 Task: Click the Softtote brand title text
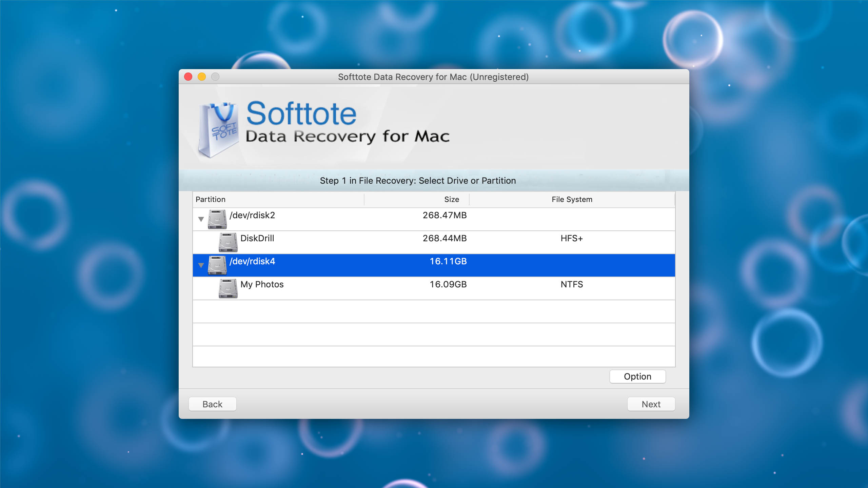coord(301,114)
